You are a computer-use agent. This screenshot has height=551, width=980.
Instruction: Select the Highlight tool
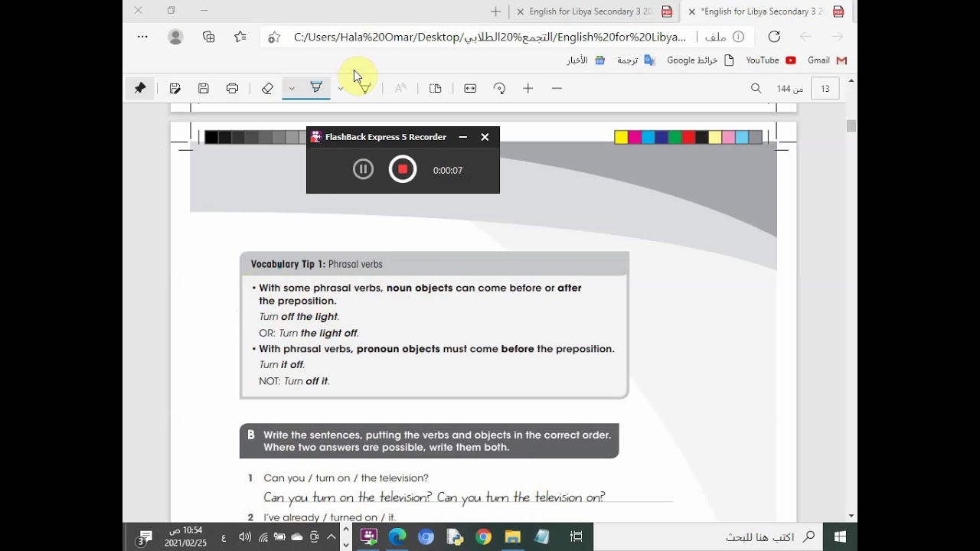tap(315, 88)
